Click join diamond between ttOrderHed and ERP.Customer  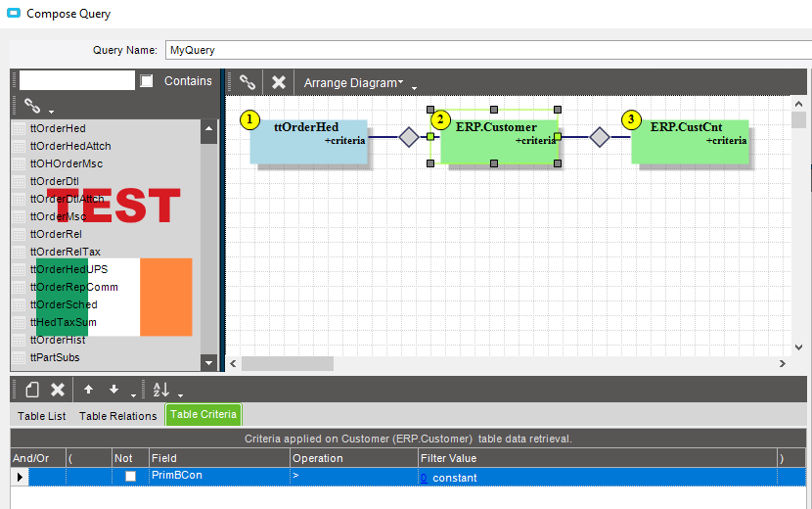coord(409,137)
